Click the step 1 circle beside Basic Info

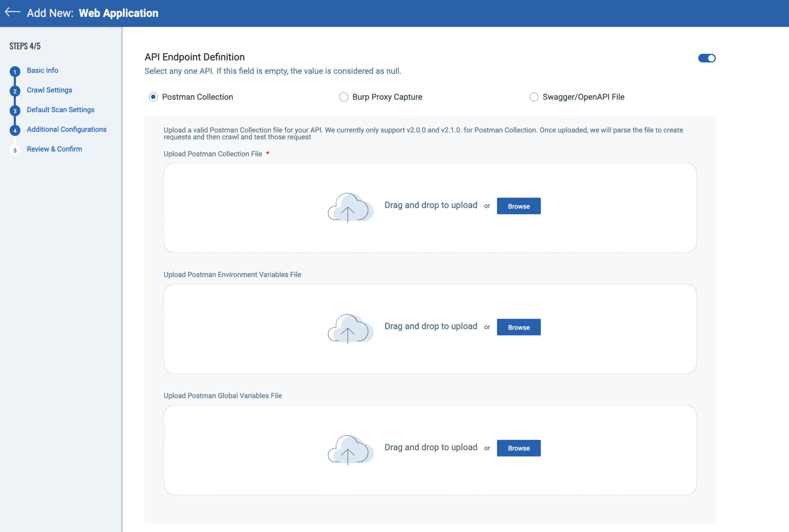pyautogui.click(x=15, y=71)
